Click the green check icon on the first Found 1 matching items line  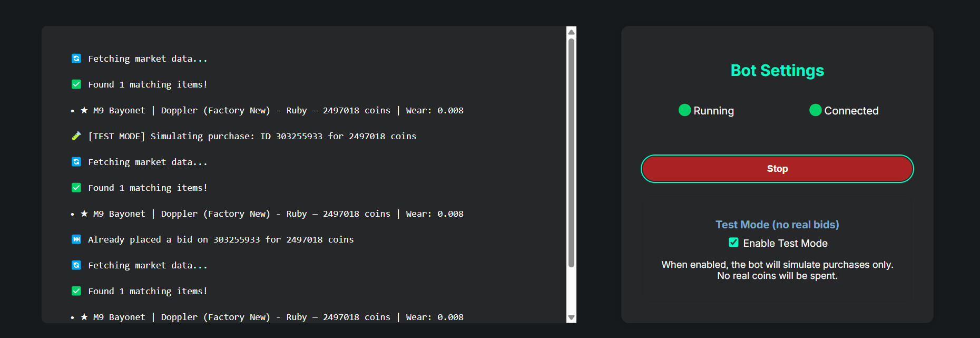[76, 84]
